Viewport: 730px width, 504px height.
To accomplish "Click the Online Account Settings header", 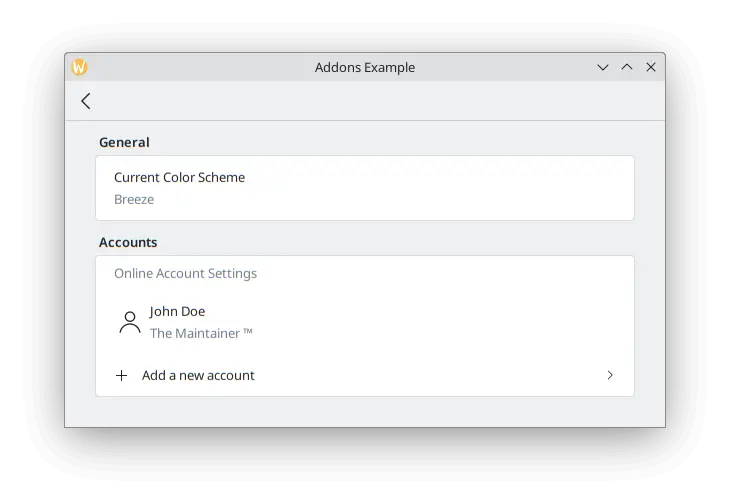I will (185, 274).
